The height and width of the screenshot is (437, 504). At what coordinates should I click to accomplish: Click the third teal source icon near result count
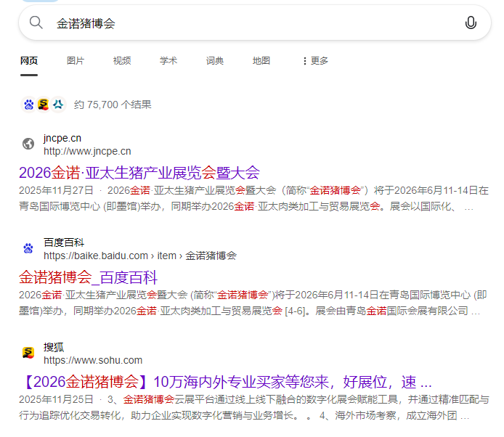[x=58, y=105]
